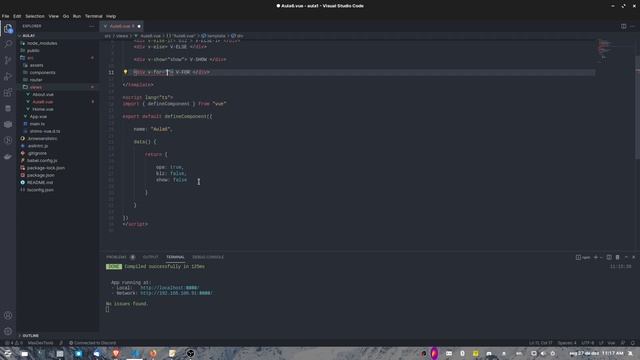Open the View menu
Viewport: 640px width, 360px height.
[53, 16]
